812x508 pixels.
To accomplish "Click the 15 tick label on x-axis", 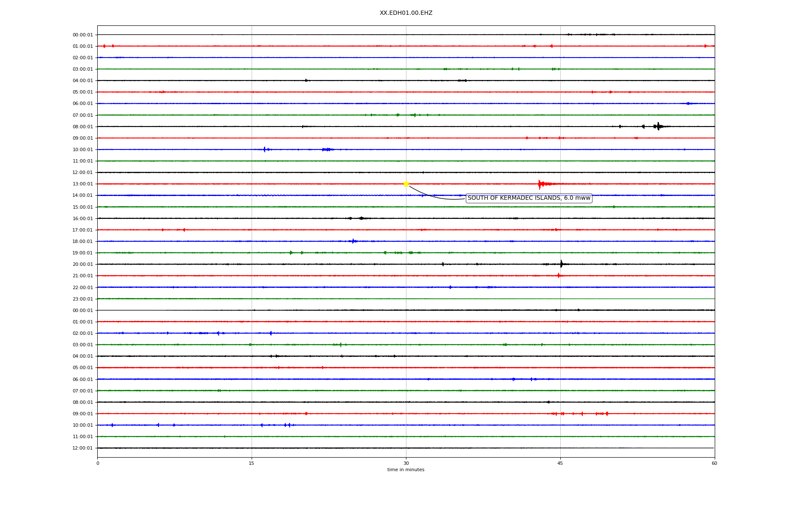I will click(252, 464).
